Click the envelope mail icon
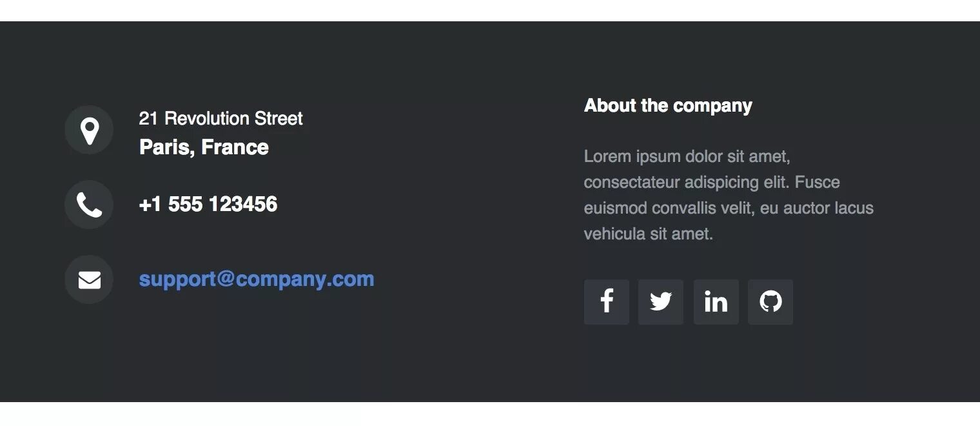This screenshot has height=426, width=980. tap(89, 280)
